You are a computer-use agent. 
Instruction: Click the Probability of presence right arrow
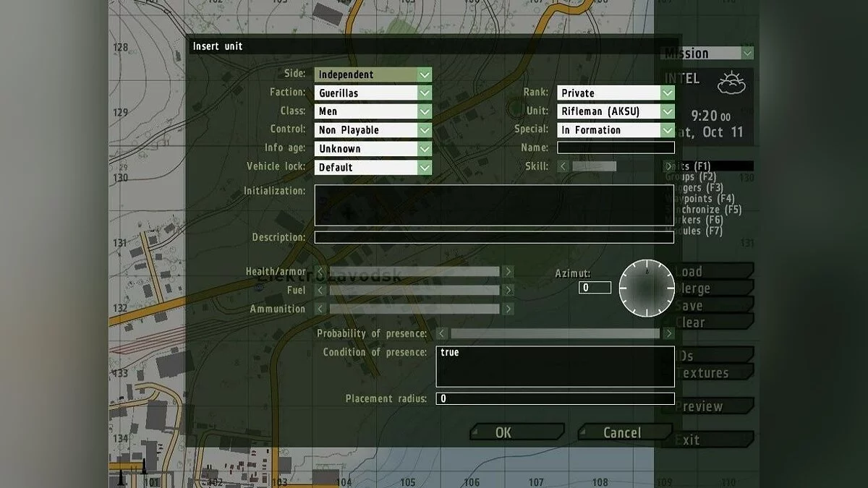click(668, 333)
